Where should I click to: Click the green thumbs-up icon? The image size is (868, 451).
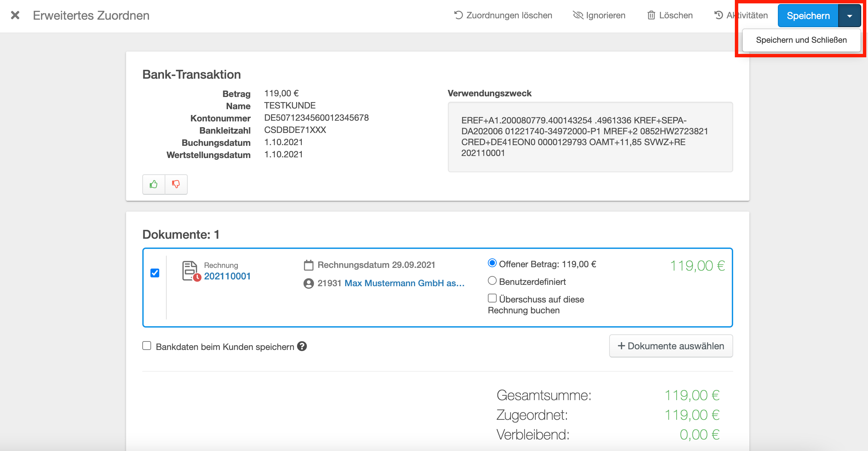pos(154,184)
